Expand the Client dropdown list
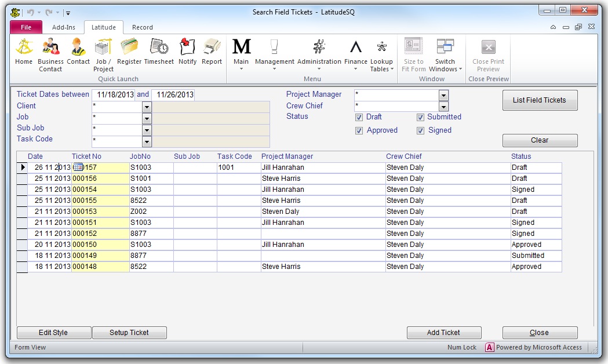This screenshot has height=364, width=608. 147,107
